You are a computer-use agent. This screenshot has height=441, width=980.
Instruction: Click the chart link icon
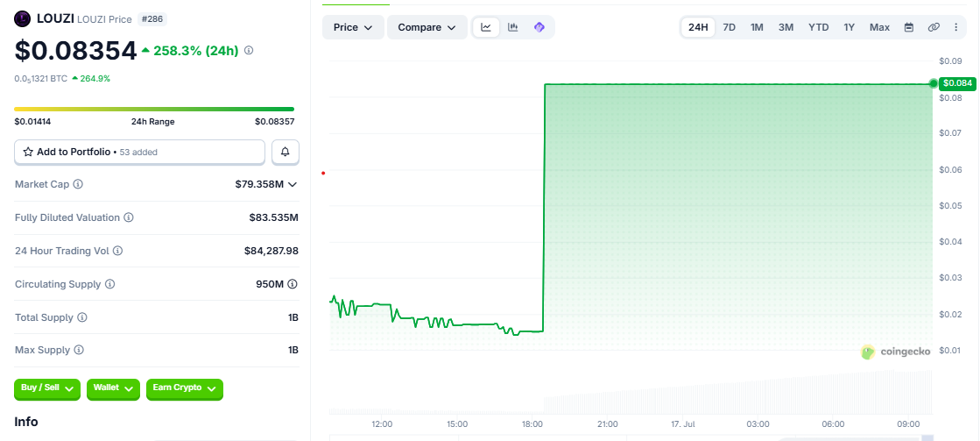tap(934, 27)
